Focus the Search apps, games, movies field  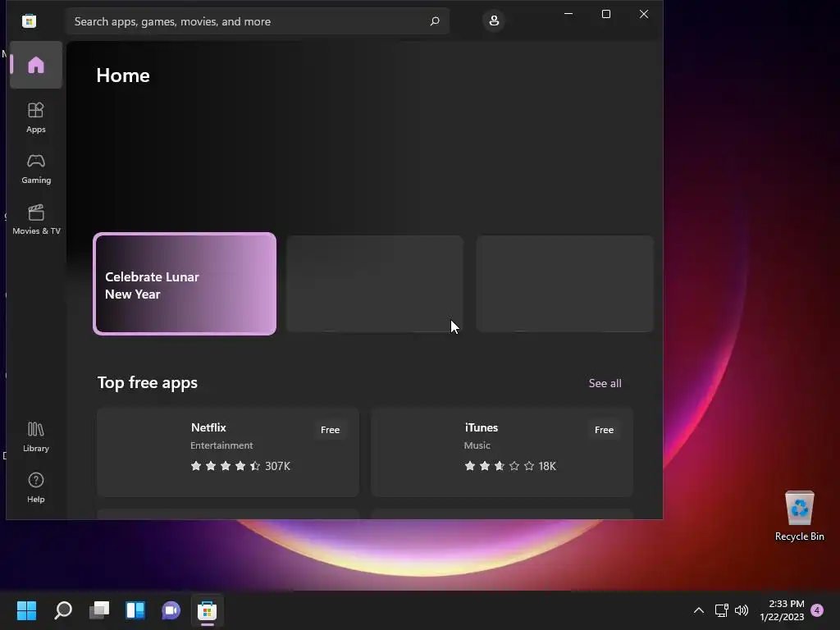[258, 21]
